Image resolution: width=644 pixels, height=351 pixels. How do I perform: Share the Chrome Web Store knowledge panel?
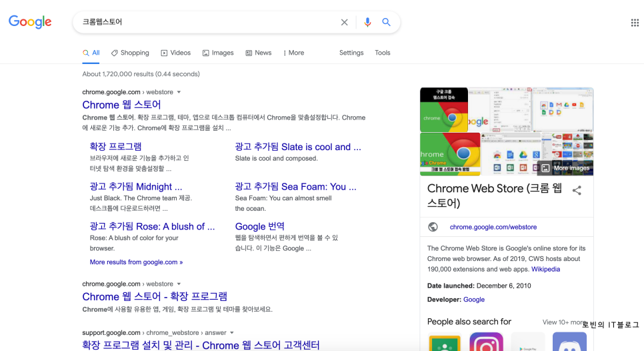click(x=577, y=190)
